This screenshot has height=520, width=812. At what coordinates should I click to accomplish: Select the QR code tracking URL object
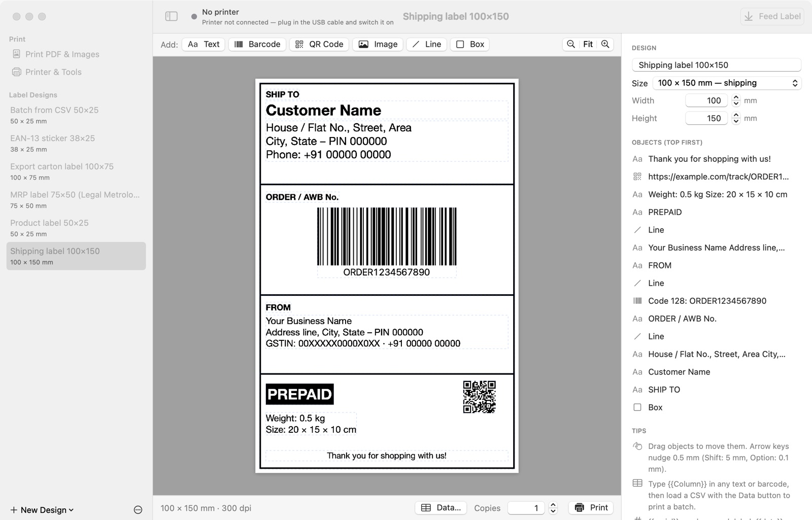pyautogui.click(x=716, y=177)
